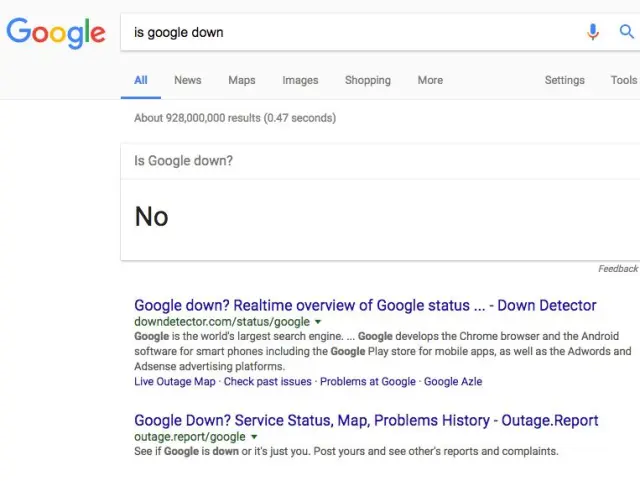
Task: Click the Feedback link under answer box
Action: coord(618,269)
